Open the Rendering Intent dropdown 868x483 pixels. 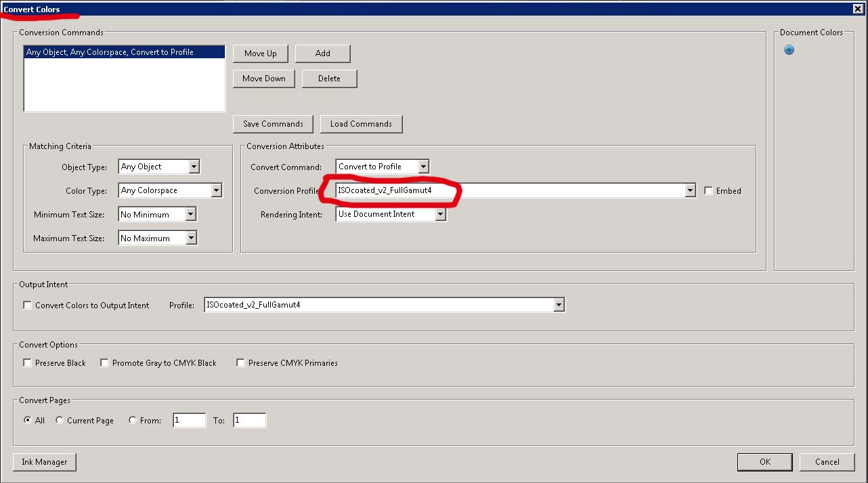coord(440,214)
